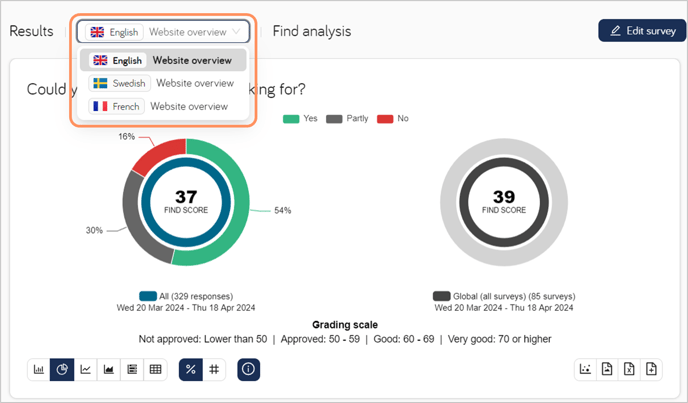Open the scatter plot export icon
The height and width of the screenshot is (403, 688).
click(x=585, y=370)
